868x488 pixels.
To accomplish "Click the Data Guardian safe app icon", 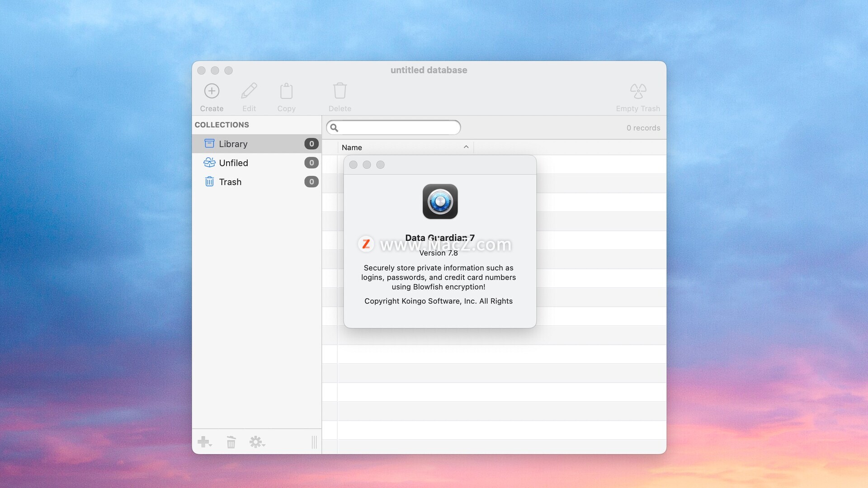I will click(x=440, y=202).
